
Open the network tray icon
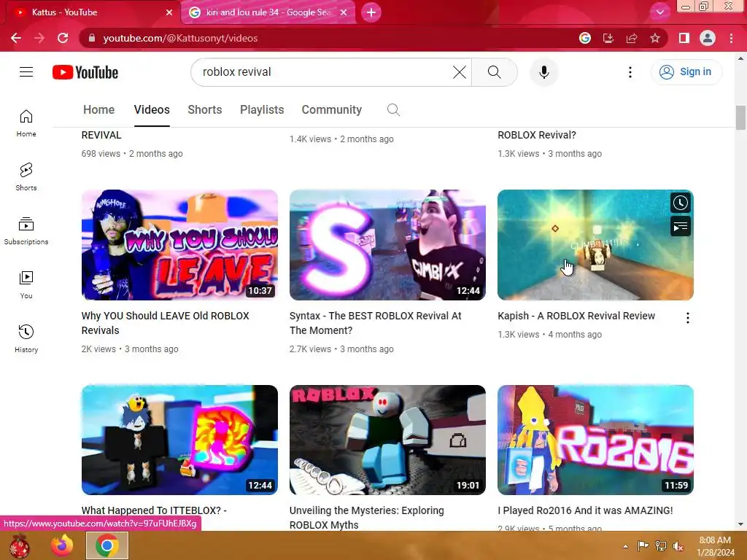pos(661,546)
